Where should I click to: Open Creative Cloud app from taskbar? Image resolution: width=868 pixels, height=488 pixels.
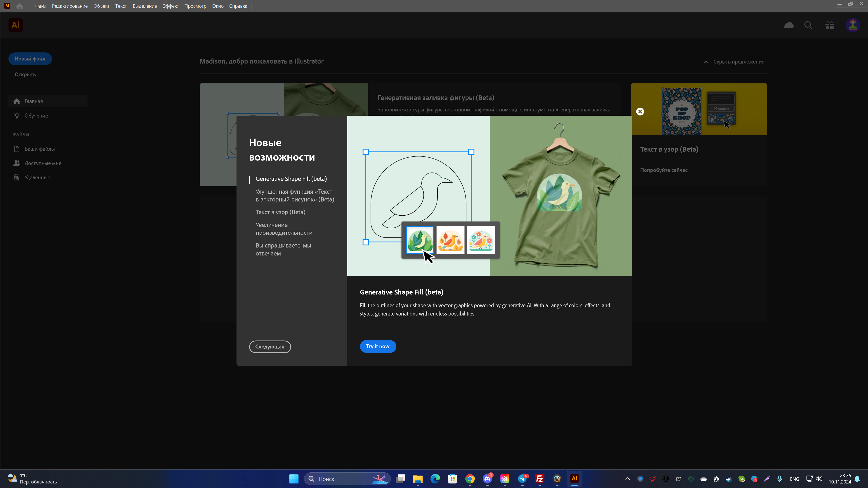(x=505, y=479)
